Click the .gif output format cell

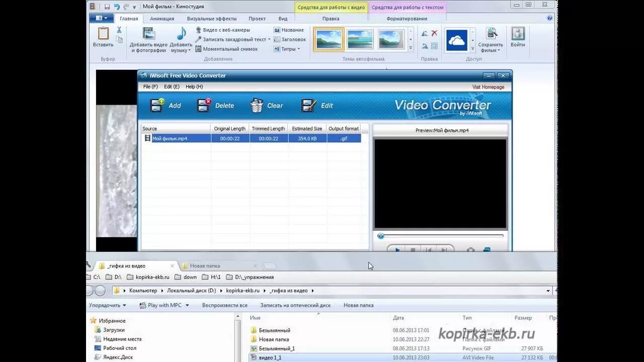coord(344,138)
